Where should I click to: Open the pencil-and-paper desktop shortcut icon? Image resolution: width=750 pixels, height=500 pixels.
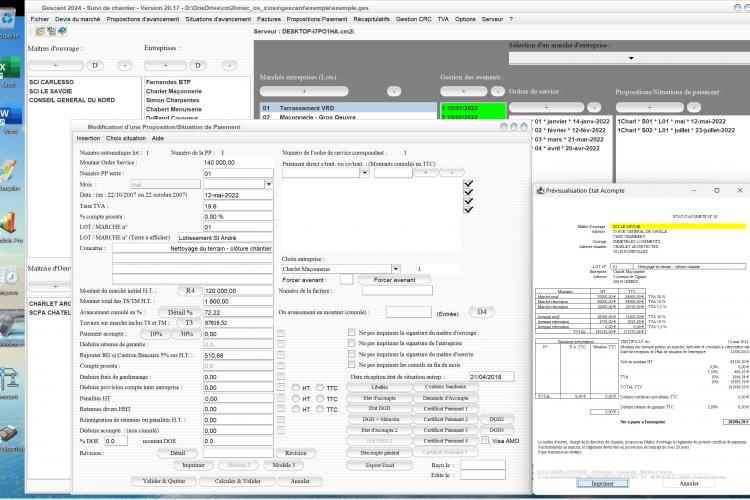tap(9, 171)
